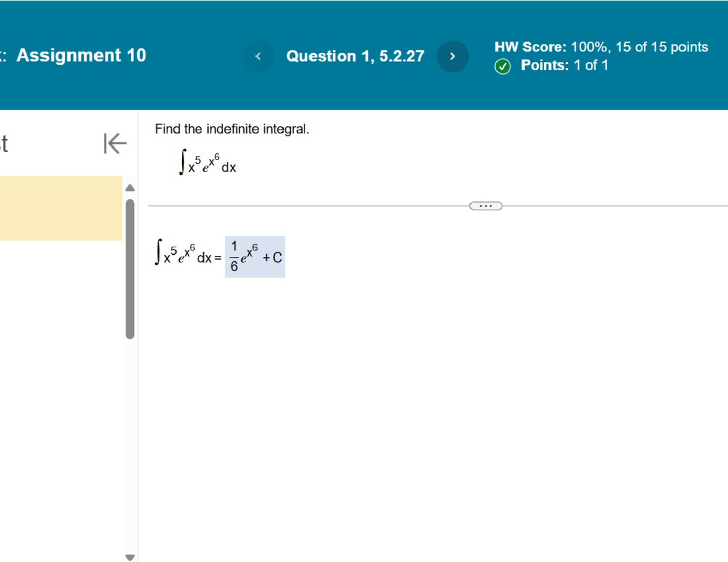
Task: Click the Points: 1 of 1 text
Action: tap(564, 65)
